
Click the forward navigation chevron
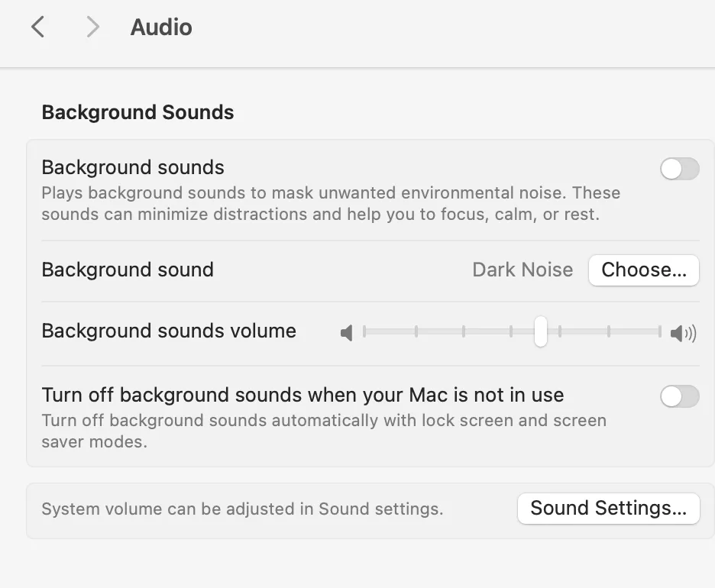[x=92, y=26]
